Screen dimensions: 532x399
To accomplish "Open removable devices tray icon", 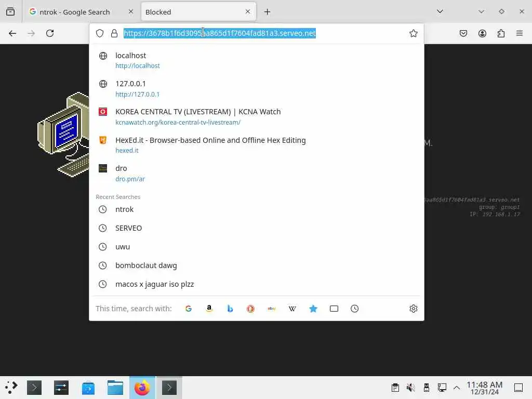I will tap(427, 388).
